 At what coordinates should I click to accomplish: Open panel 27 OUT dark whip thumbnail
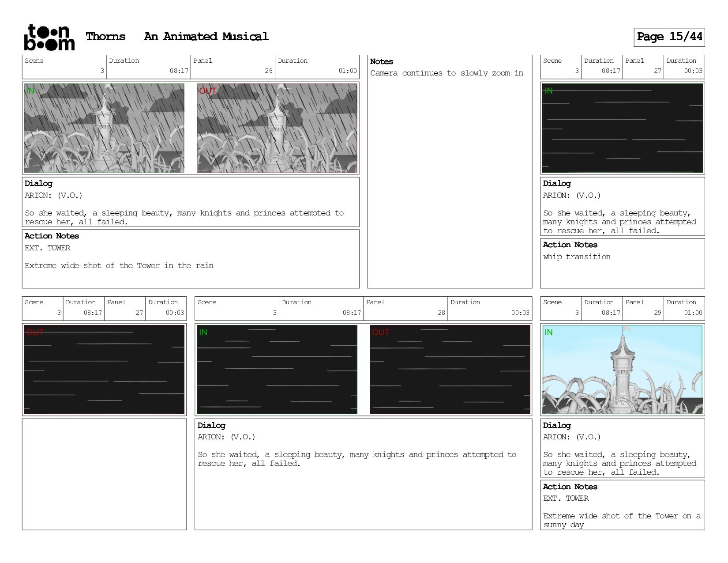pyautogui.click(x=104, y=370)
